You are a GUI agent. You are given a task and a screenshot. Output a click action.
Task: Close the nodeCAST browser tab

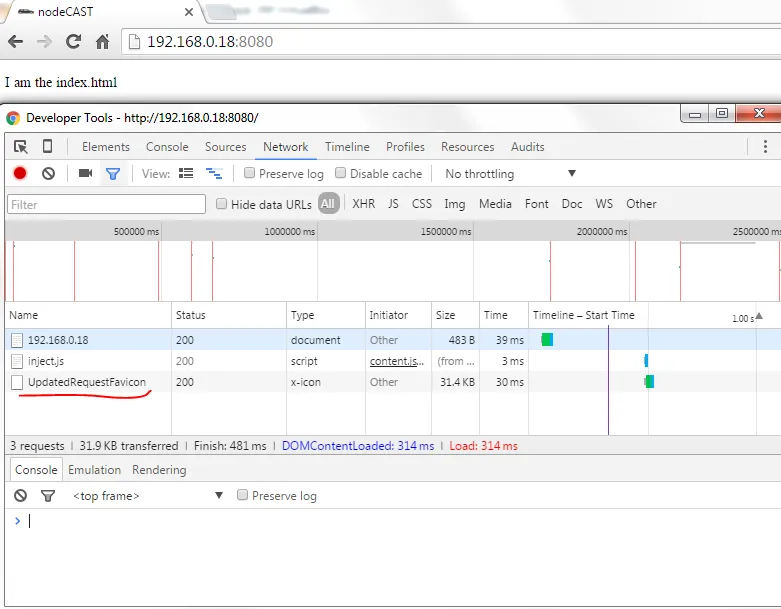(x=189, y=12)
